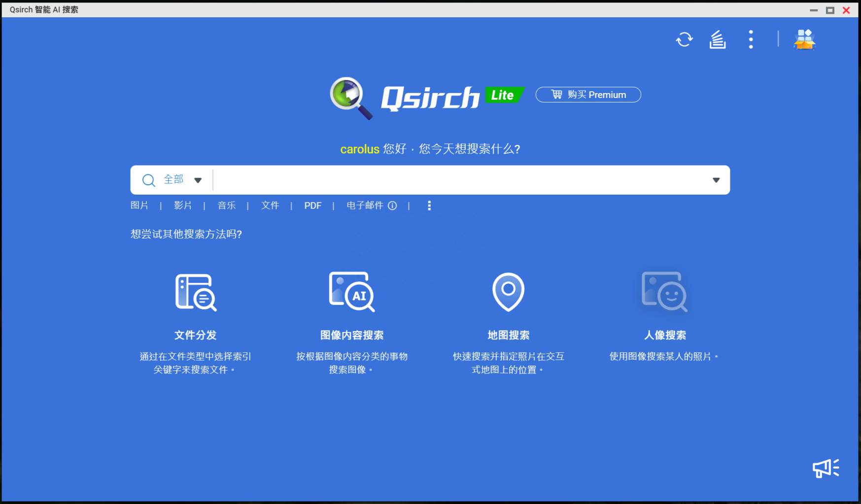
Task: Filter by 电子邮件
Action: click(365, 205)
